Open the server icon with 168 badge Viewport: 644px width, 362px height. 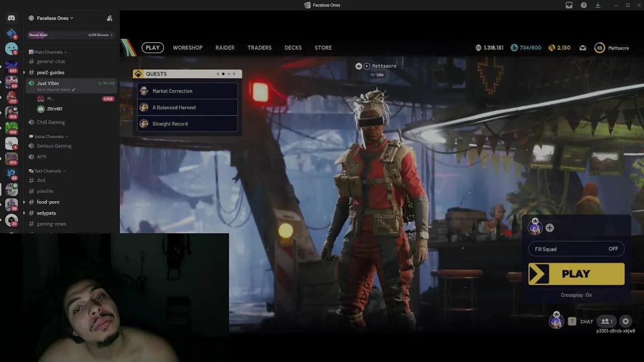(11, 128)
